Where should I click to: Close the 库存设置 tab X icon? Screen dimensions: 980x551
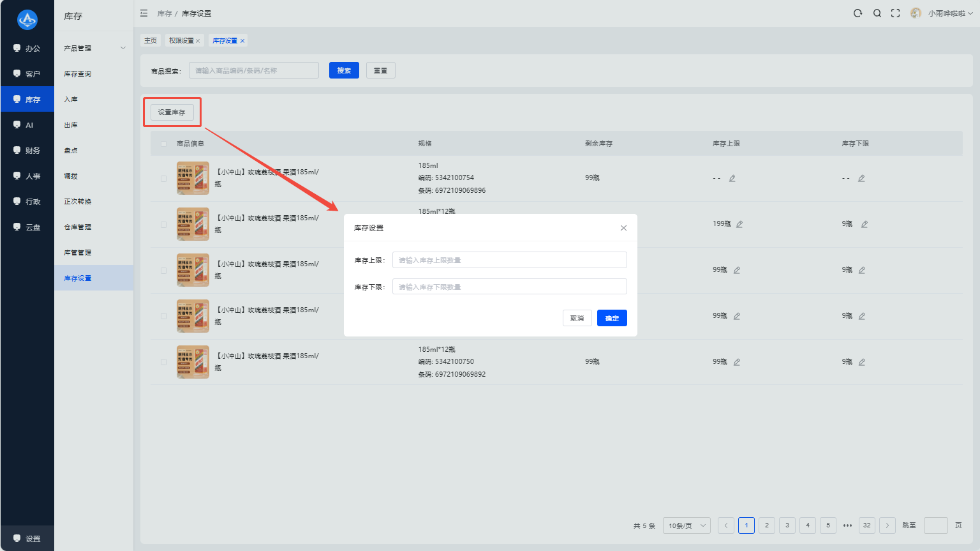pyautogui.click(x=242, y=41)
